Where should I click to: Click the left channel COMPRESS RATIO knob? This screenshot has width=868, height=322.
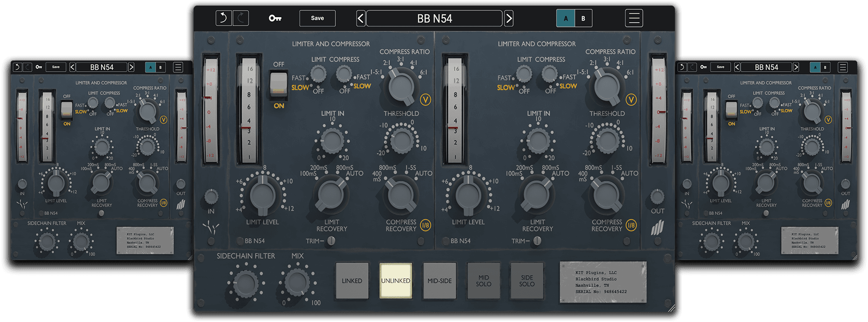coord(401,86)
